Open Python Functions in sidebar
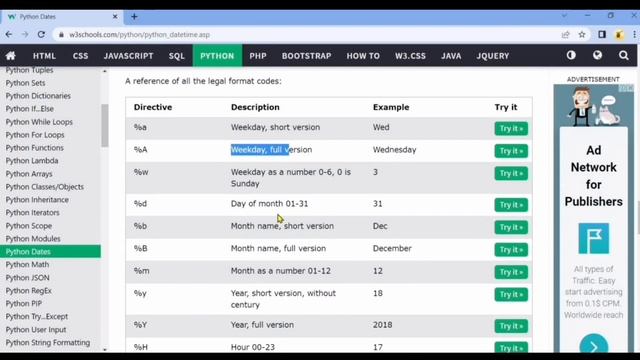640x360 pixels. [x=34, y=148]
